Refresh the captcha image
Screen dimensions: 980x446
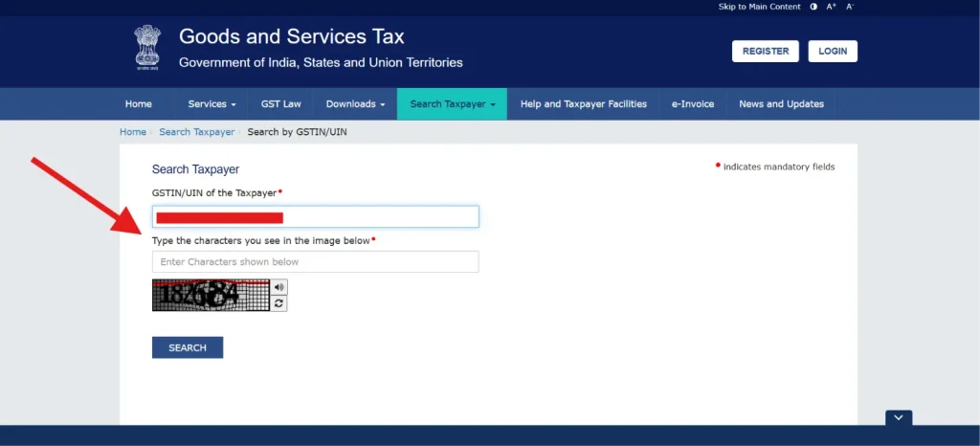pos(278,303)
